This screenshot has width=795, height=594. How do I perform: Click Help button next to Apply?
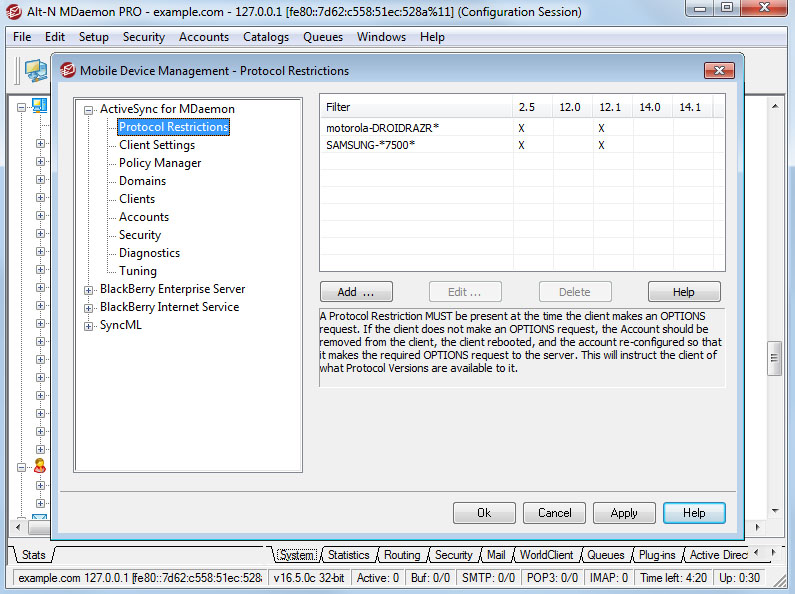coord(694,513)
